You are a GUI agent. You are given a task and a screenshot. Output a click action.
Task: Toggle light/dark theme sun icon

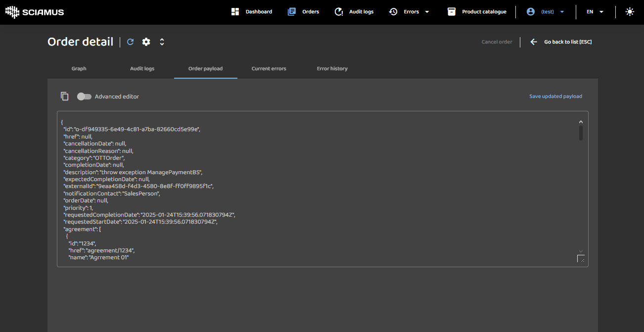[630, 12]
